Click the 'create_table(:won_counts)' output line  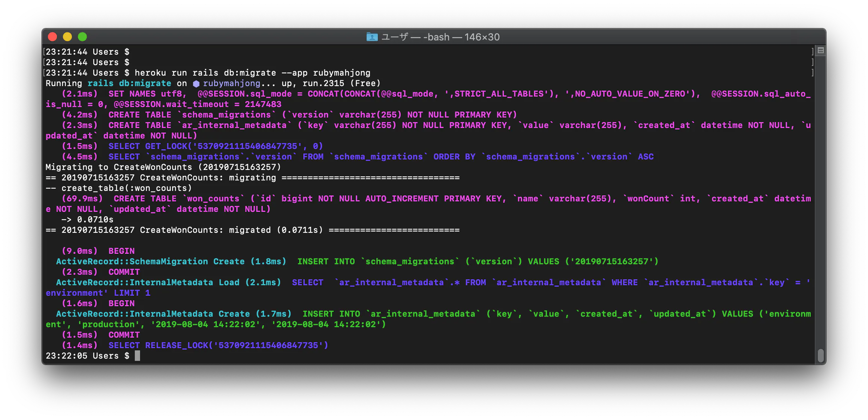pos(126,188)
